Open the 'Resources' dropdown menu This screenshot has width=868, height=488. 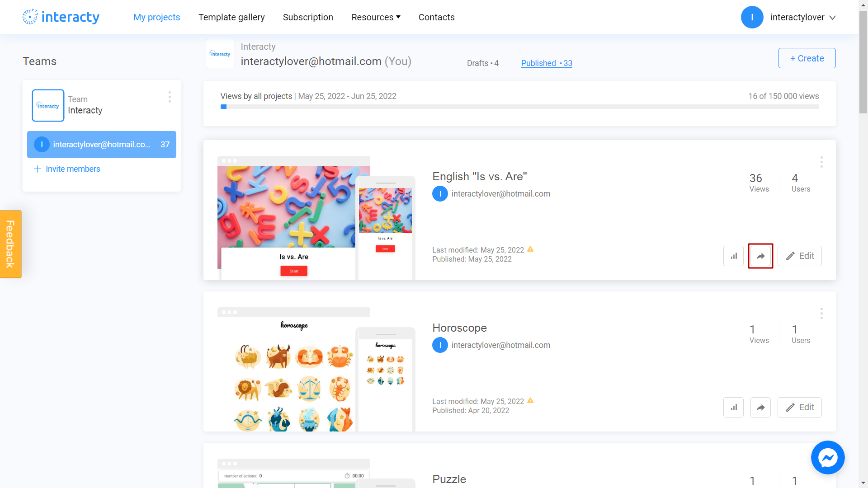pos(376,17)
